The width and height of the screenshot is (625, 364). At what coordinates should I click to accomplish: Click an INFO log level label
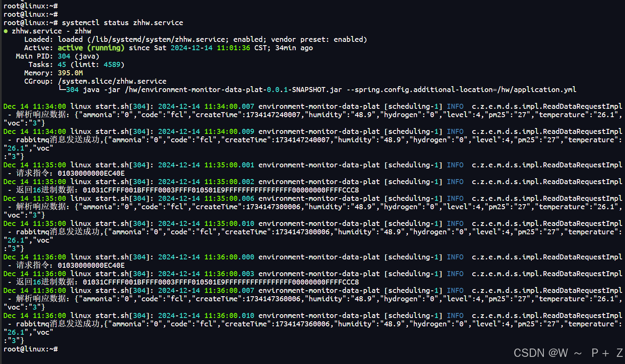(455, 106)
